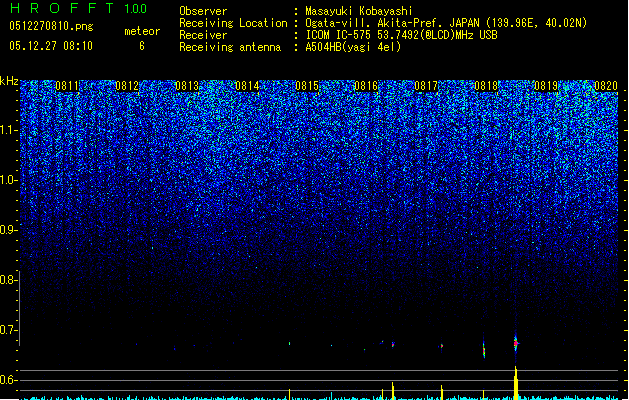Click the 0818 time marker
This screenshot has height=400, width=629.
[486, 86]
